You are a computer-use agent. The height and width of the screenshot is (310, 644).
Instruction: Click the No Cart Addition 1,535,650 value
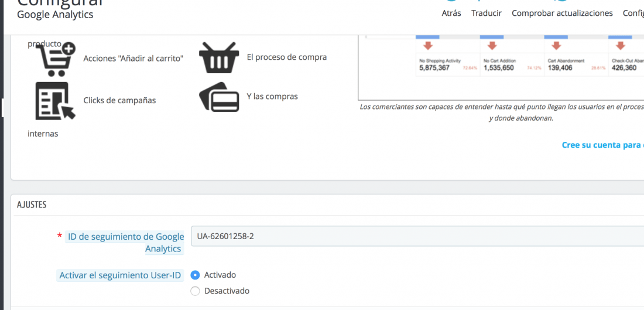pyautogui.click(x=499, y=68)
